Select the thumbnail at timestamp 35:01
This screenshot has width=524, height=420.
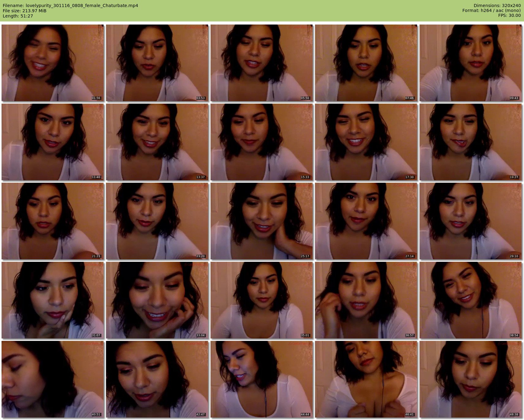coord(262,300)
